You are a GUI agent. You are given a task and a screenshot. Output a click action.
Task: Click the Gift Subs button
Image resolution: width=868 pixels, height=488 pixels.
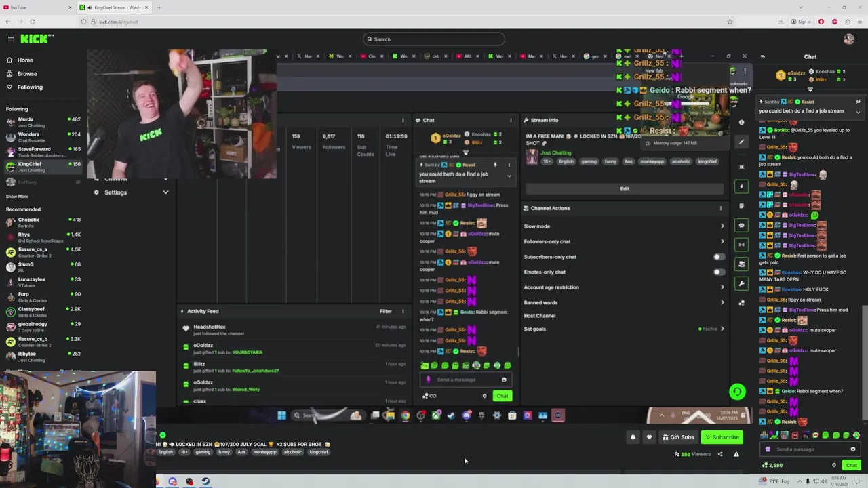click(678, 437)
